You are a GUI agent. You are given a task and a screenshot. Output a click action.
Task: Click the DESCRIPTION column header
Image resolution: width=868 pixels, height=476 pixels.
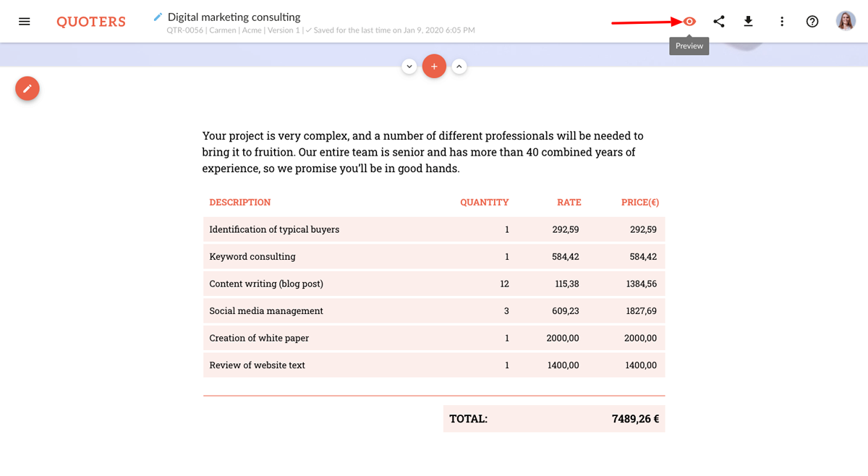point(240,203)
